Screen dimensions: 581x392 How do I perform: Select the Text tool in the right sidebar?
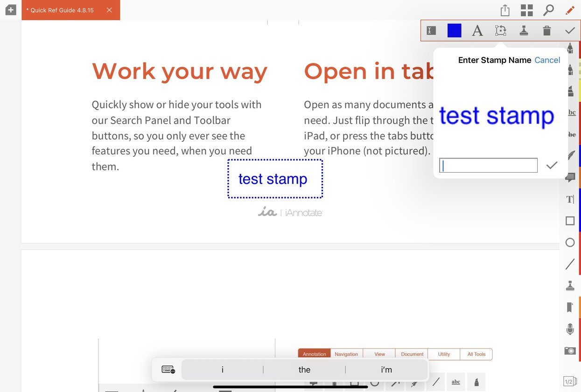pos(570,199)
